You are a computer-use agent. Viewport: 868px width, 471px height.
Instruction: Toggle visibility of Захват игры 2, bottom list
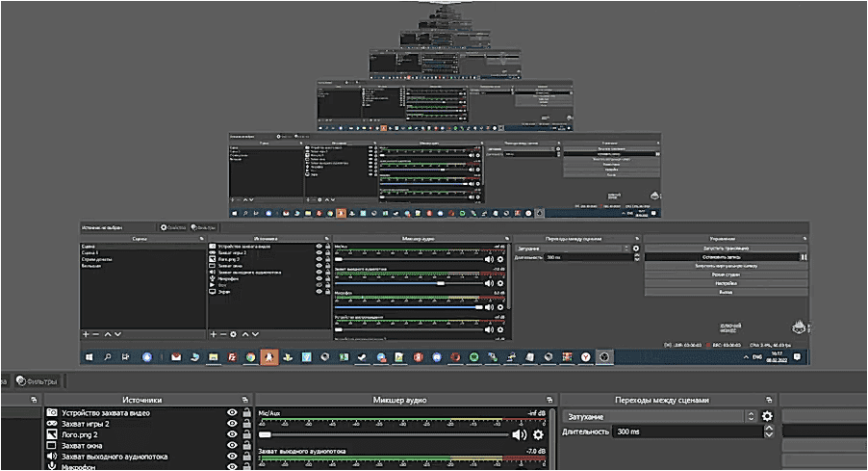pos(232,424)
